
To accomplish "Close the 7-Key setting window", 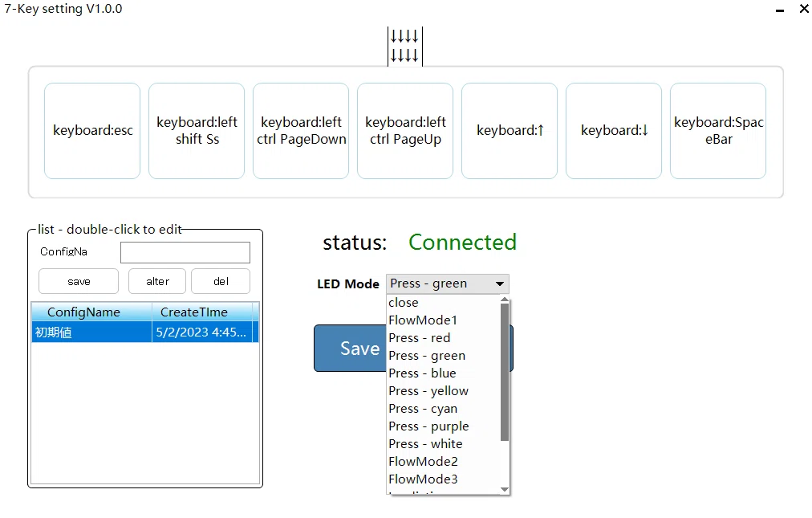I will pos(804,8).
